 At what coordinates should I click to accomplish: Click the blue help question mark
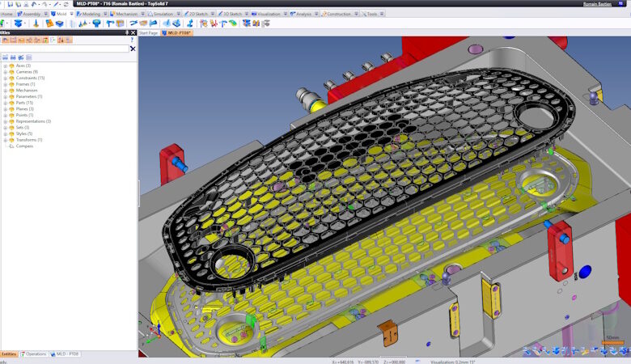tap(132, 40)
